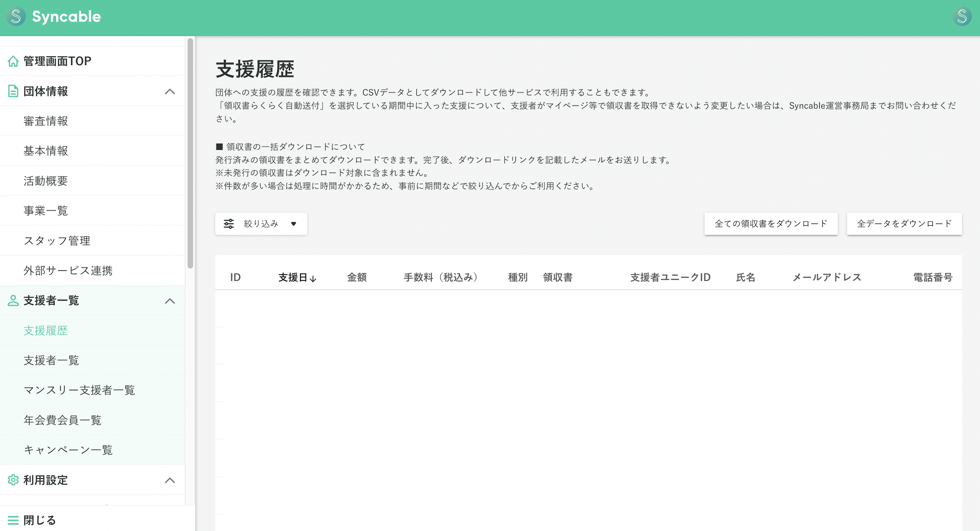The width and height of the screenshot is (980, 531).
Task: Click the 支援履歴 page heading
Action: pos(255,69)
